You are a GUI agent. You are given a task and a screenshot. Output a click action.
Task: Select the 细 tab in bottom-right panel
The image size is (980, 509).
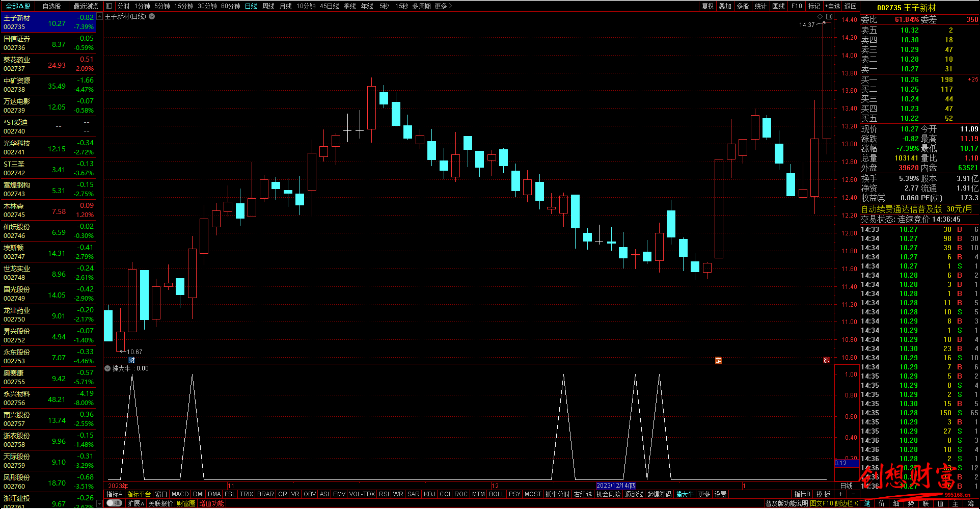[x=896, y=503]
